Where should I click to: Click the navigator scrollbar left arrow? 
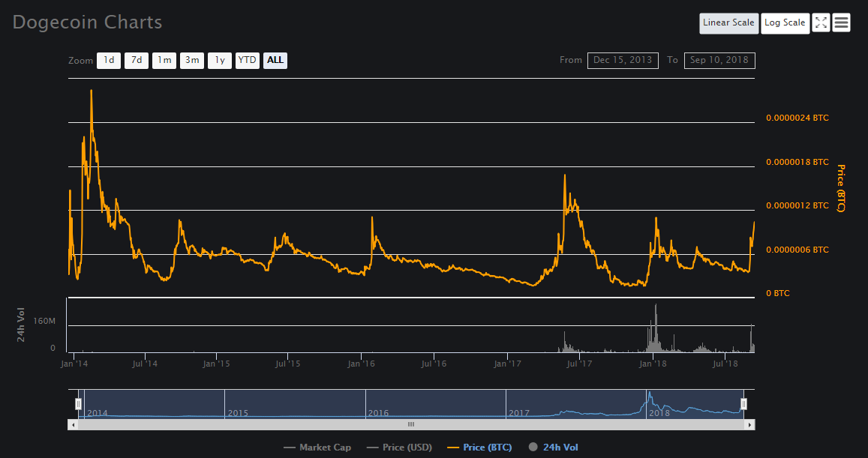73,425
